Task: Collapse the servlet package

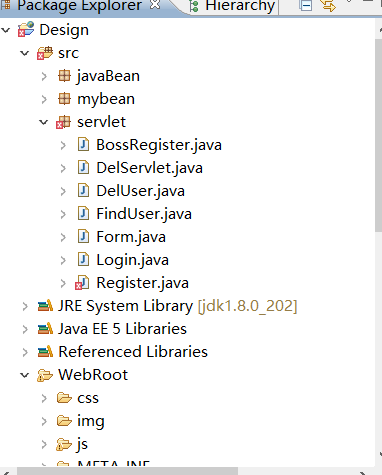Action: pyautogui.click(x=44, y=122)
